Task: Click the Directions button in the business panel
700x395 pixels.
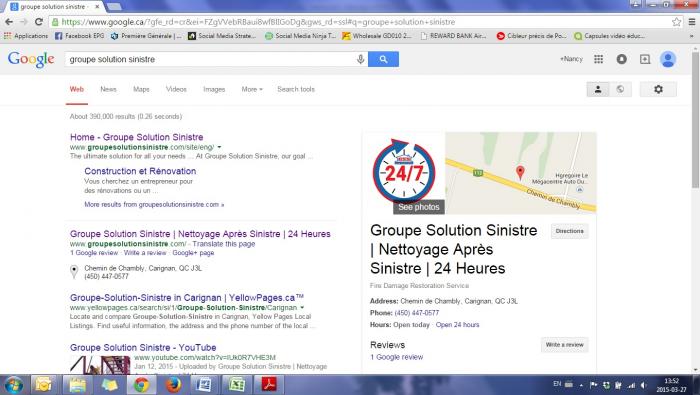Action: point(569,231)
